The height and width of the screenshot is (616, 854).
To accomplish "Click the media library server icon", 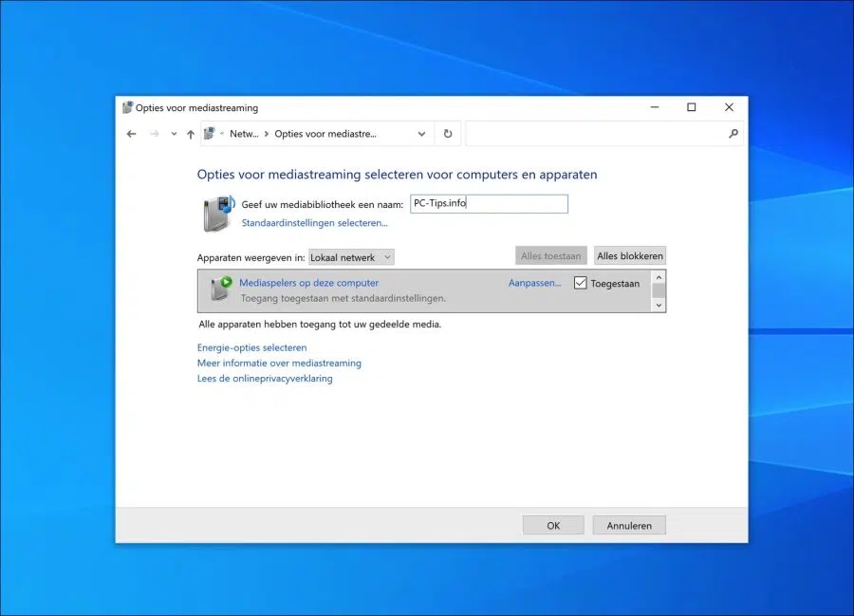I will click(x=218, y=214).
